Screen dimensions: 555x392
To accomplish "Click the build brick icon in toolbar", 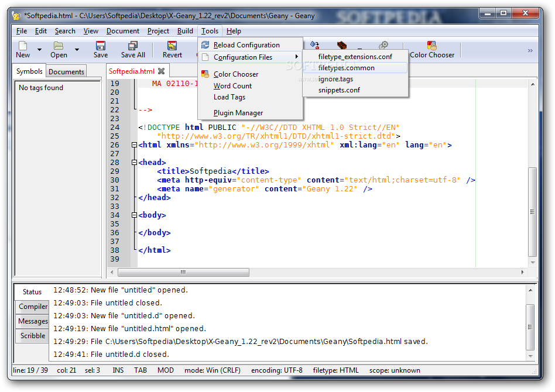I will click(342, 45).
